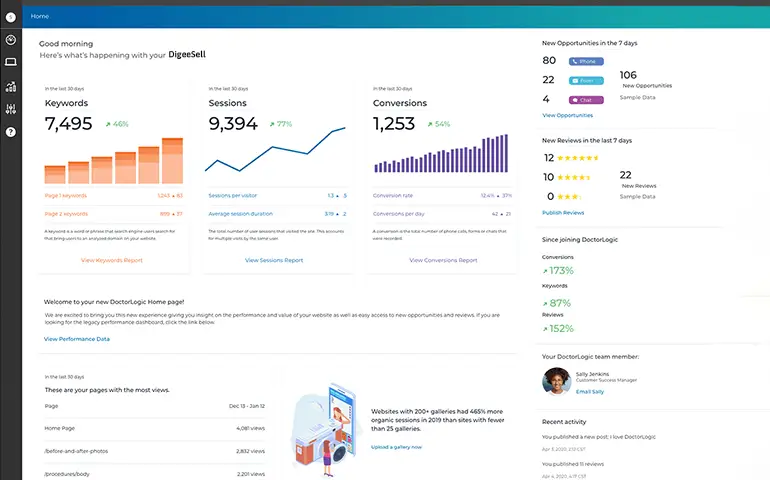Screen dimensions: 770x480
Task: Click the Phone opportunities badge
Action: click(586, 61)
